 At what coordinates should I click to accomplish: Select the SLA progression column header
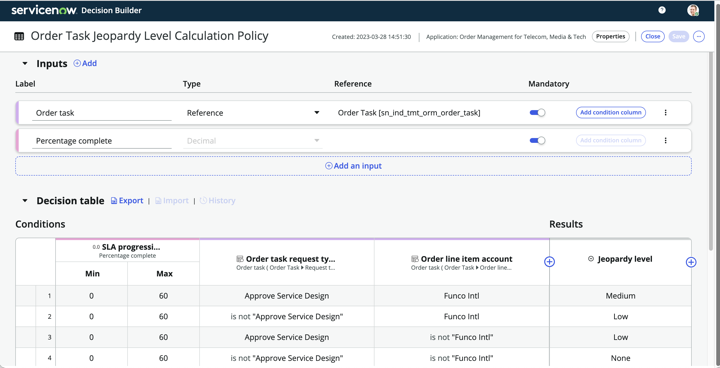click(128, 250)
